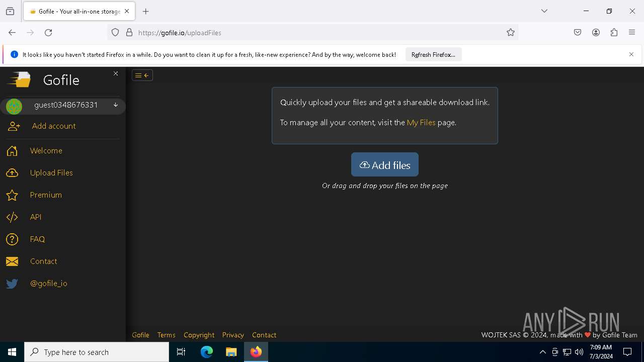Click the FAQ question mark icon
Viewport: 644px width, 362px height.
12,239
